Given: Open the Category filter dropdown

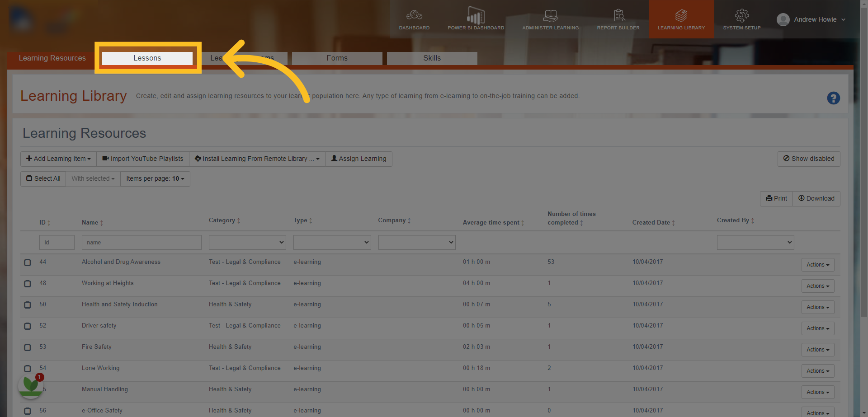Looking at the screenshot, I should pos(247,242).
